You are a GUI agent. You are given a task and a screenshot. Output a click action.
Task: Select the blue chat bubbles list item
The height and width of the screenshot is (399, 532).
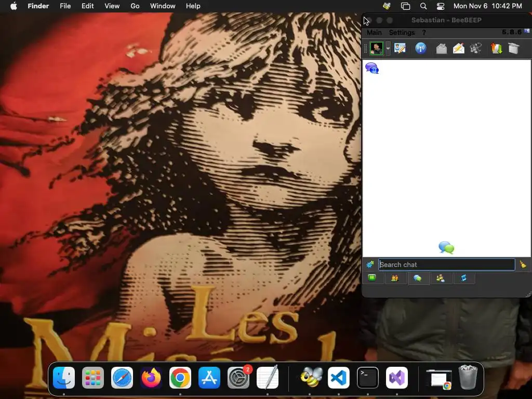(x=372, y=68)
